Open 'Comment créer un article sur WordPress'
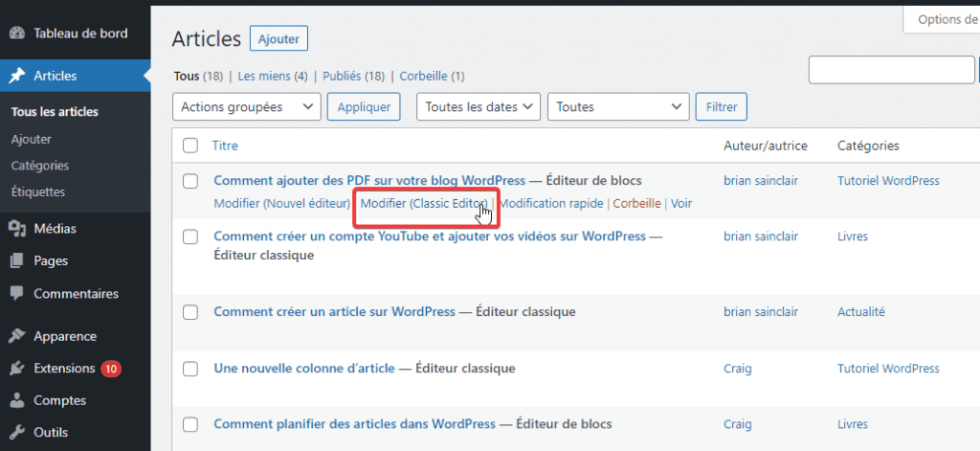The image size is (980, 451). (334, 311)
